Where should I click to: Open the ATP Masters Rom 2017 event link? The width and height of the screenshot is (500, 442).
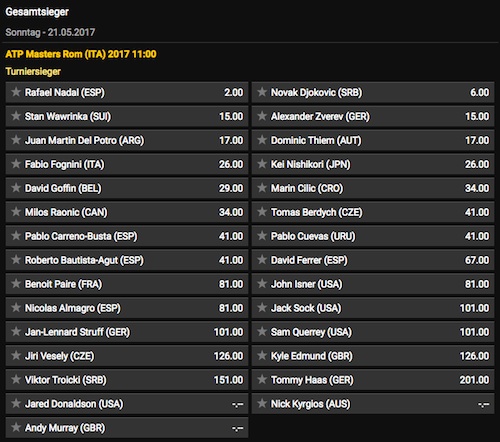click(x=81, y=54)
